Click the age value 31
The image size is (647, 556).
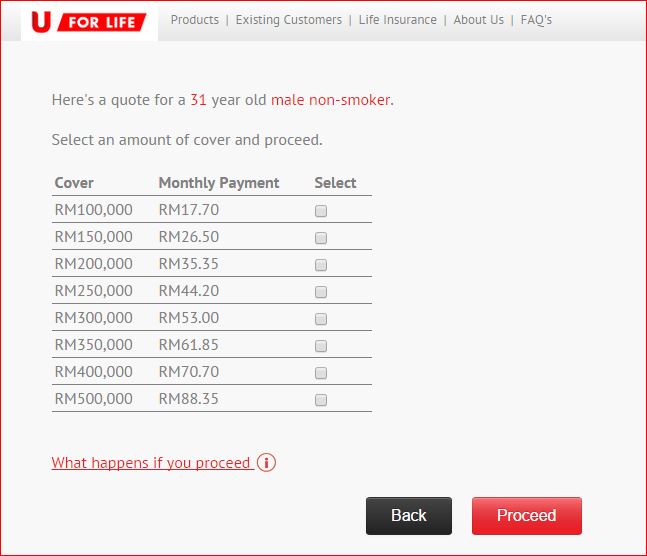point(198,100)
